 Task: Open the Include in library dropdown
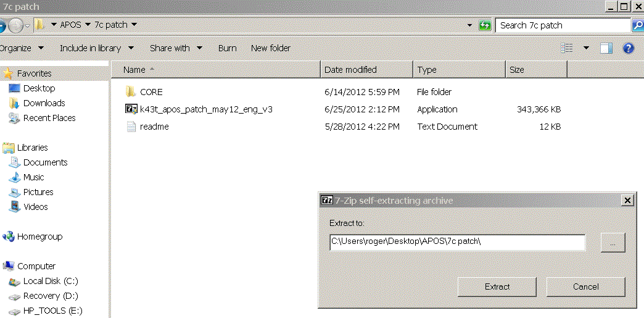pyautogui.click(x=97, y=48)
